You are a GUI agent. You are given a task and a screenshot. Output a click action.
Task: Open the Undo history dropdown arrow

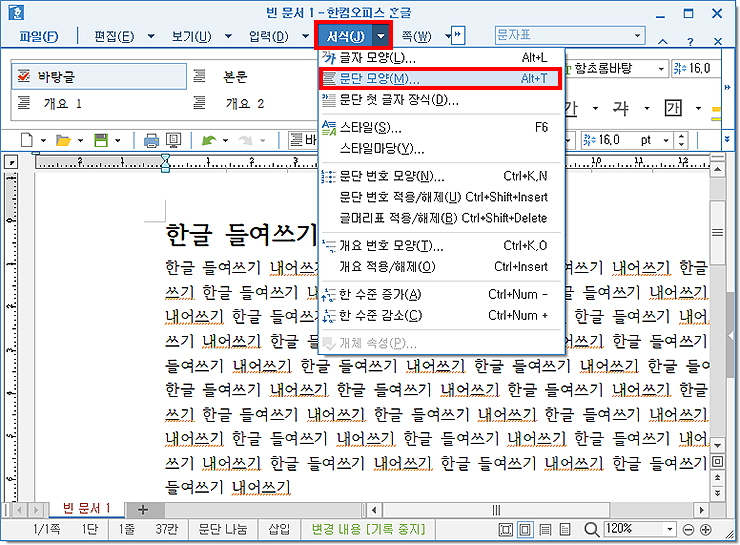[x=225, y=140]
